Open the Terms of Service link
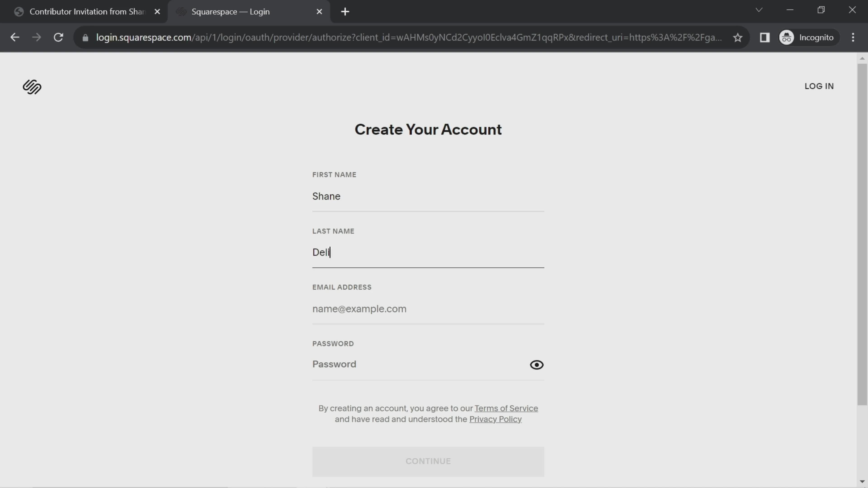Viewport: 868px width, 488px height. click(506, 408)
